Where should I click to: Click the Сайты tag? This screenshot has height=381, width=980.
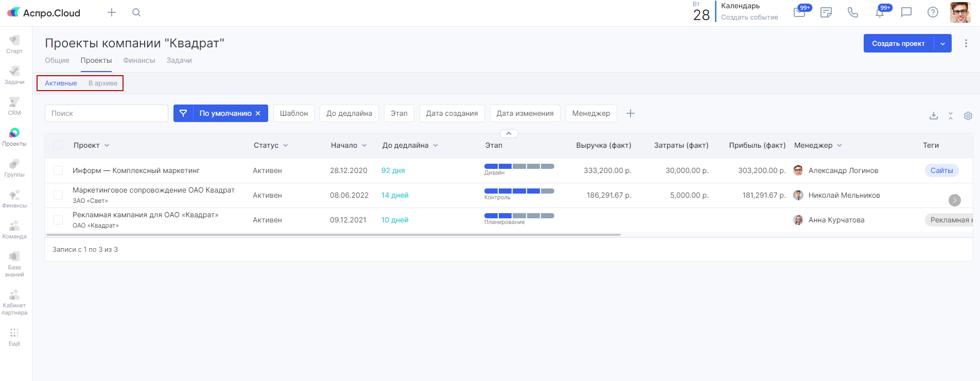(941, 170)
